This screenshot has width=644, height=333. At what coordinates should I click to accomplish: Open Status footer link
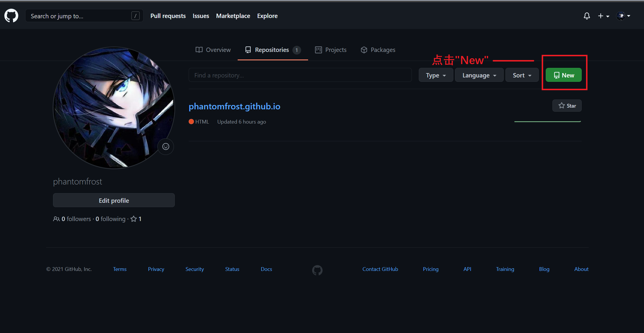point(232,269)
